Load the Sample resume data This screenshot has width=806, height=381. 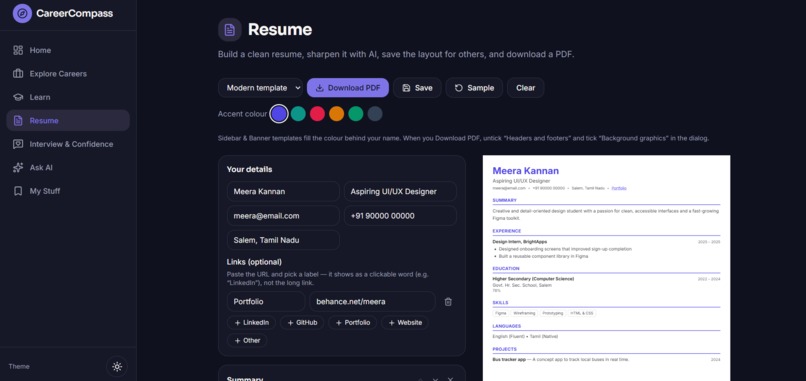[474, 88]
